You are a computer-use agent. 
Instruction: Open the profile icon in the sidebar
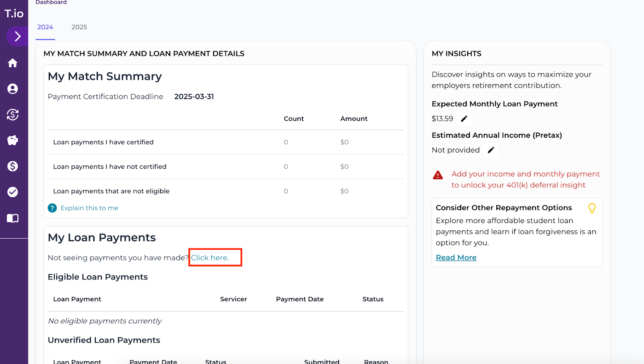pyautogui.click(x=13, y=89)
